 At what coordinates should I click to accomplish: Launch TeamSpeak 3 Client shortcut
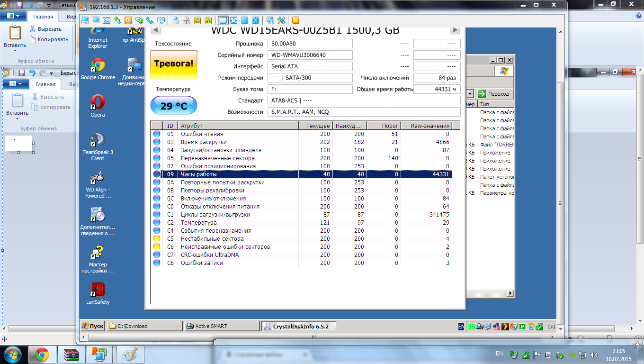[x=98, y=147]
